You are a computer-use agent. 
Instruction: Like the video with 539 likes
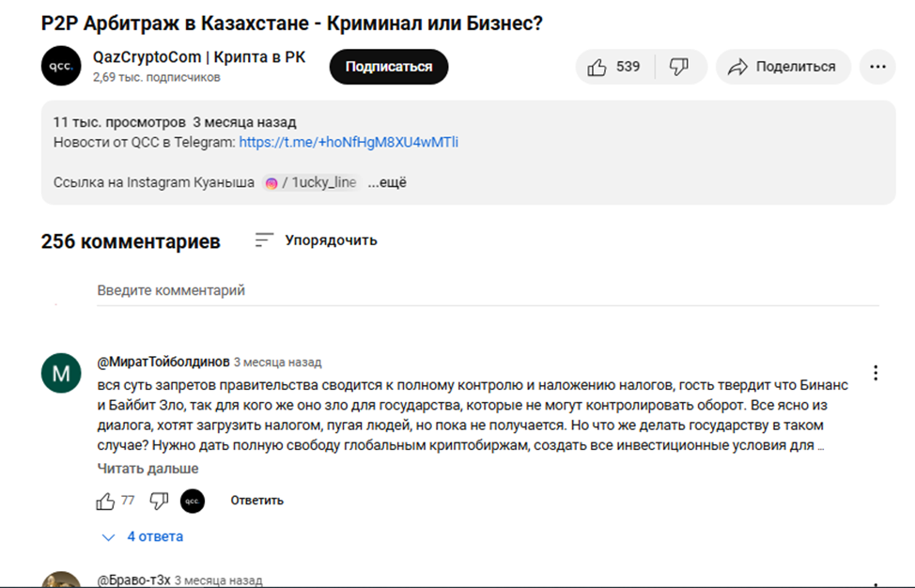(x=614, y=67)
